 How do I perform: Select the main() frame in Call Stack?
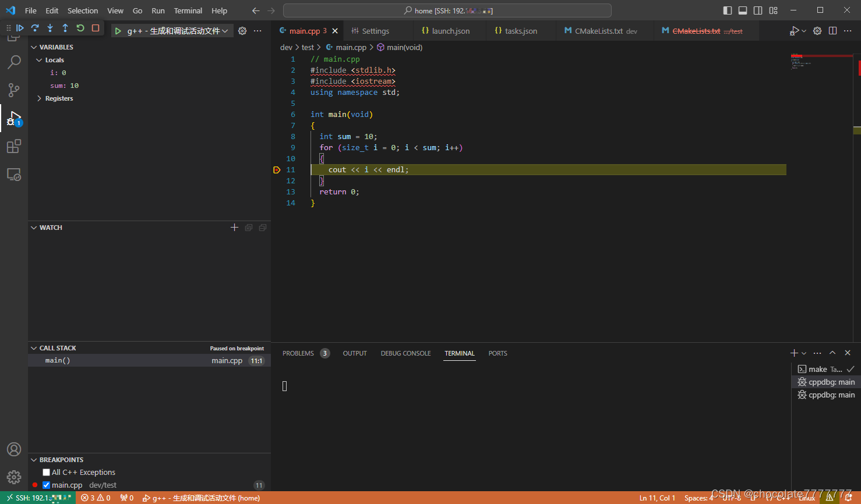[x=58, y=360]
